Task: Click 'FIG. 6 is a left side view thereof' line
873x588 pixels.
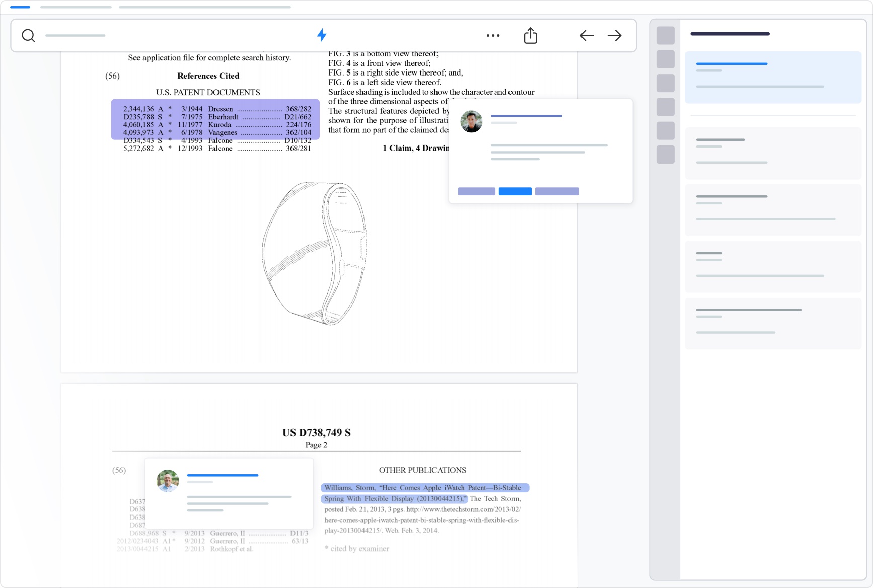Action: [385, 82]
